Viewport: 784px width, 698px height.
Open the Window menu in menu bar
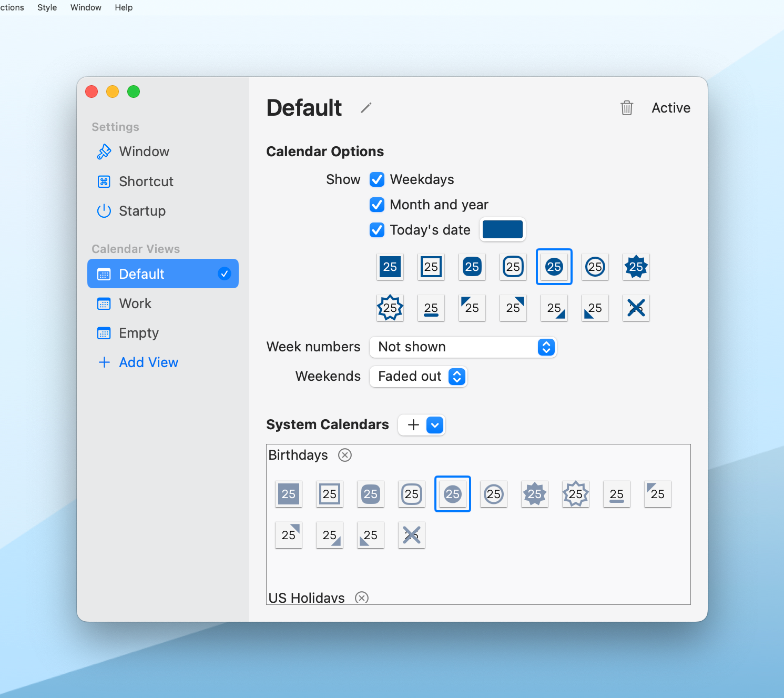point(86,7)
